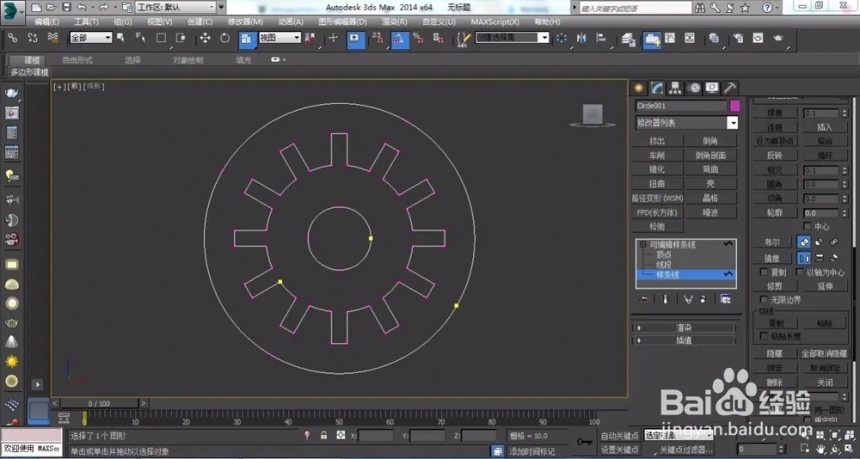Toggle the 2.5D Snaps tool
The image size is (860, 459).
378,38
